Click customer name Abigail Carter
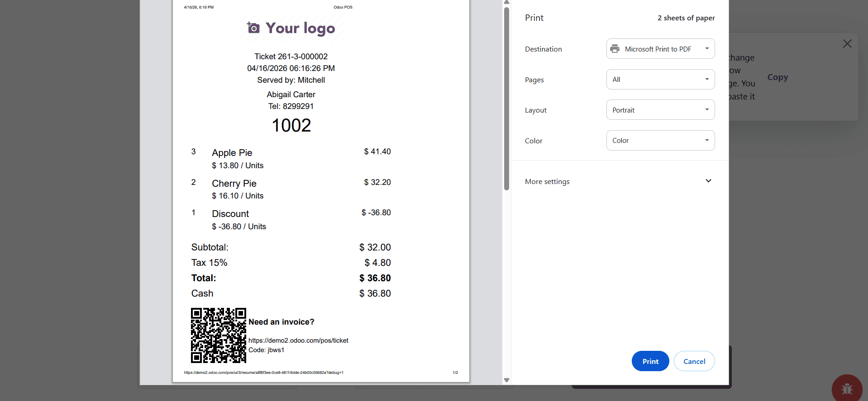 coord(291,94)
